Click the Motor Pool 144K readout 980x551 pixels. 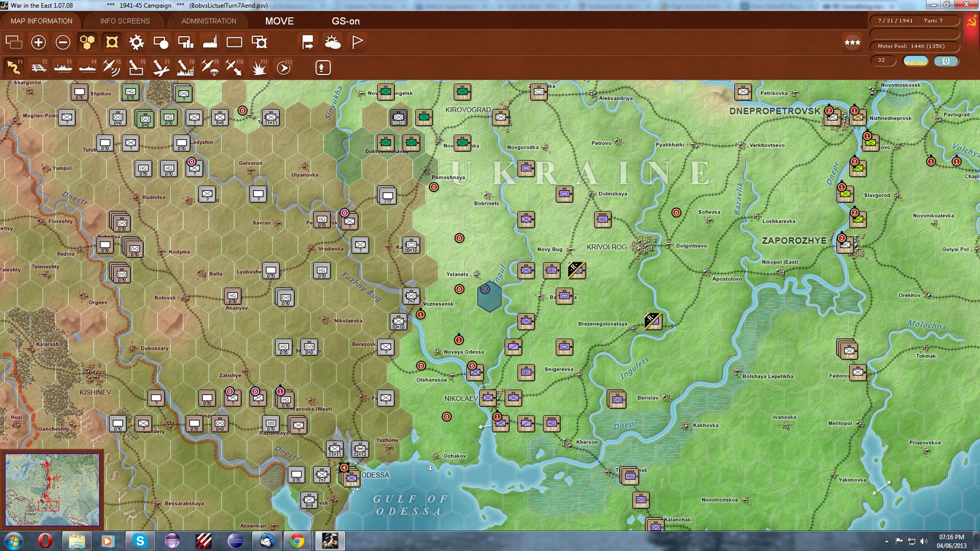tap(914, 46)
